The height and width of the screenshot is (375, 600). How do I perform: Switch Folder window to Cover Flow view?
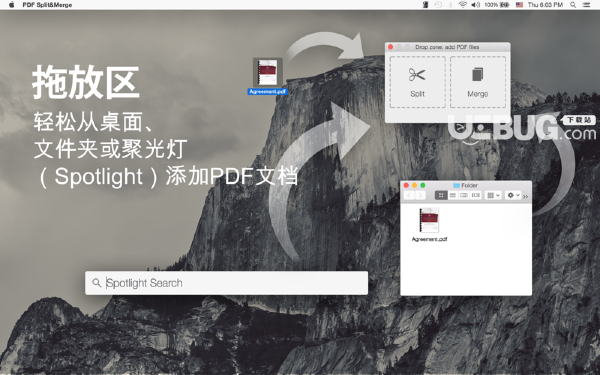click(x=476, y=195)
